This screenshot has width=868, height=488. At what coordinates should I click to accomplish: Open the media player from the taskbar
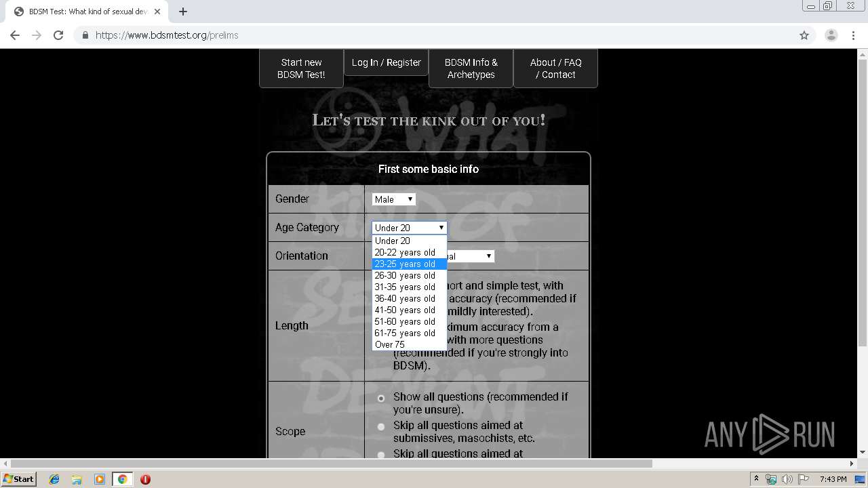(x=99, y=479)
